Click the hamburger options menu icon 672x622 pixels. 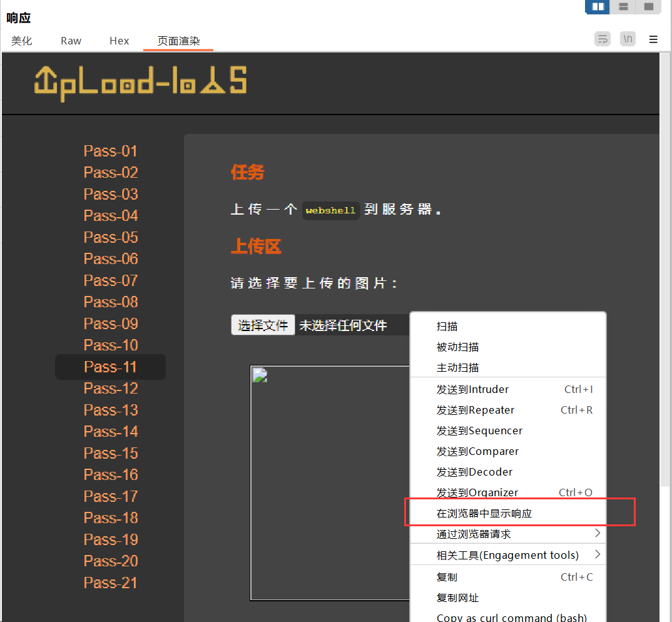coord(653,39)
